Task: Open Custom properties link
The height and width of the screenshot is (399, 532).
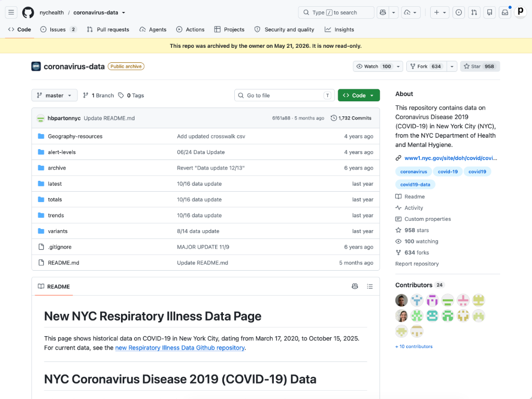Action: tap(423, 219)
